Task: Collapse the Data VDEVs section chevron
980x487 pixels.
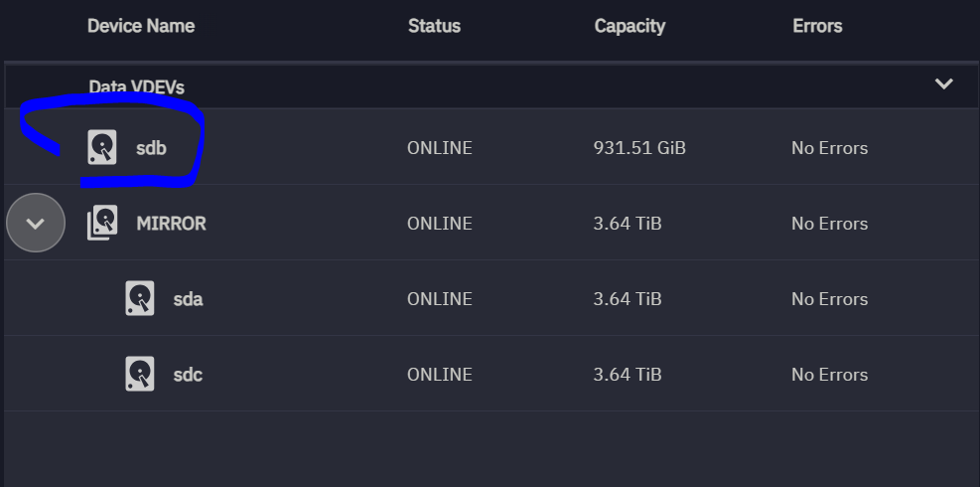Action: (943, 83)
